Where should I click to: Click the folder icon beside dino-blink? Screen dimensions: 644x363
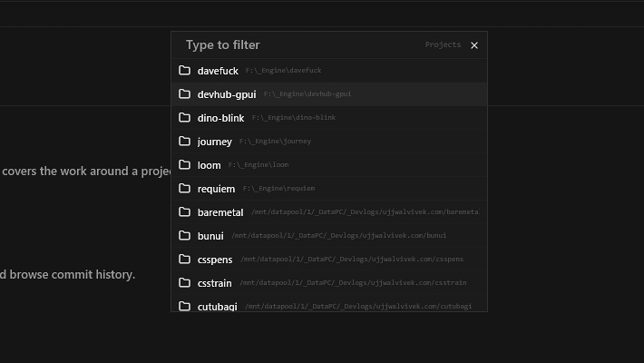(184, 118)
